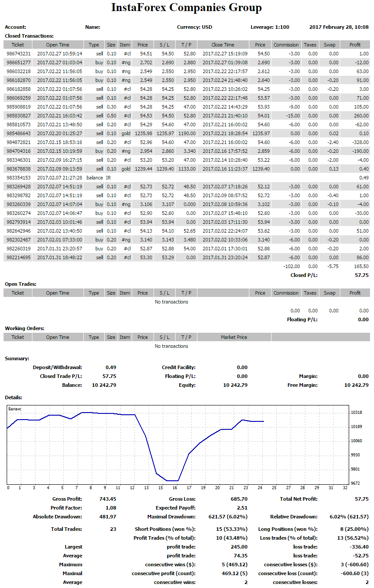The height and width of the screenshot is (588, 374).
Task: Click the 10318 chart axis value
Action: point(357,413)
